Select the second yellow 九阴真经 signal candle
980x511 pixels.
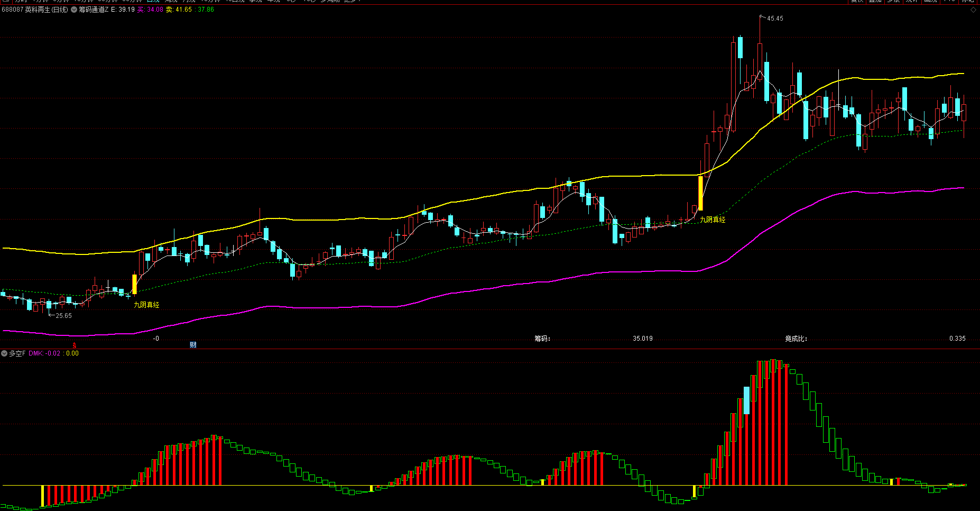(x=701, y=193)
